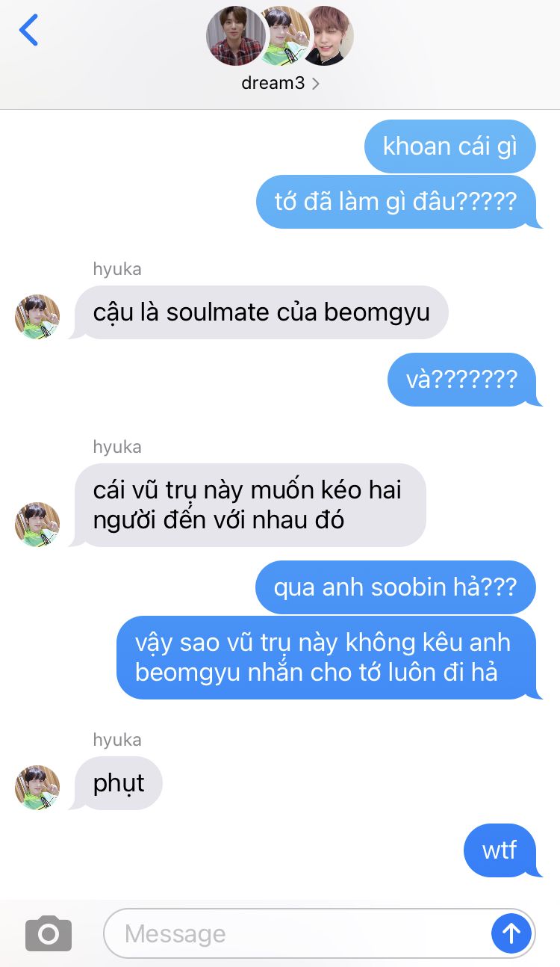Select the 'khoan cái gì' message bubble
Image resolution: width=560 pixels, height=967 pixels.
click(x=450, y=146)
